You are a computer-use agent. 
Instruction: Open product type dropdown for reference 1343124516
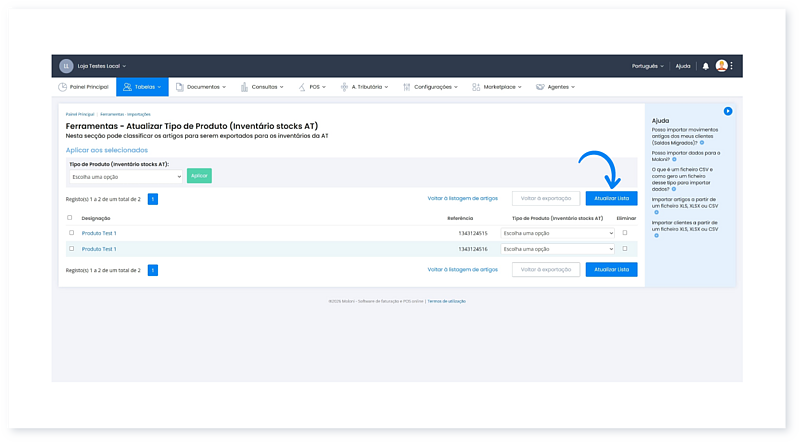pyautogui.click(x=558, y=249)
